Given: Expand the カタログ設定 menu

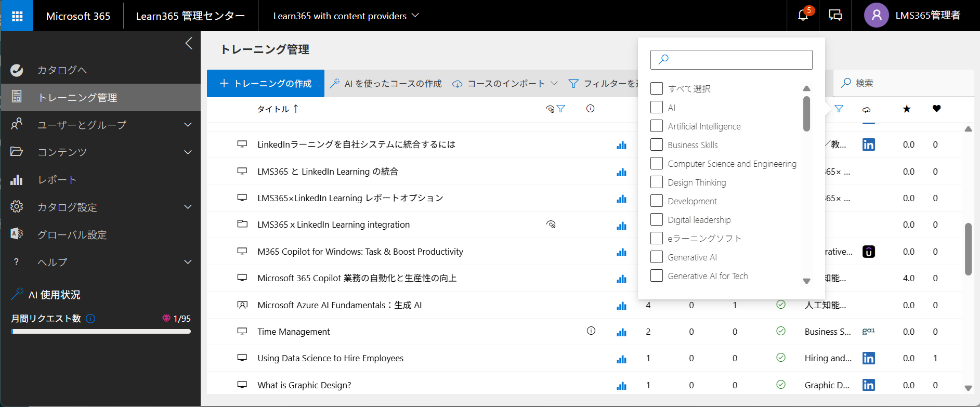Looking at the screenshot, I should pos(188,207).
